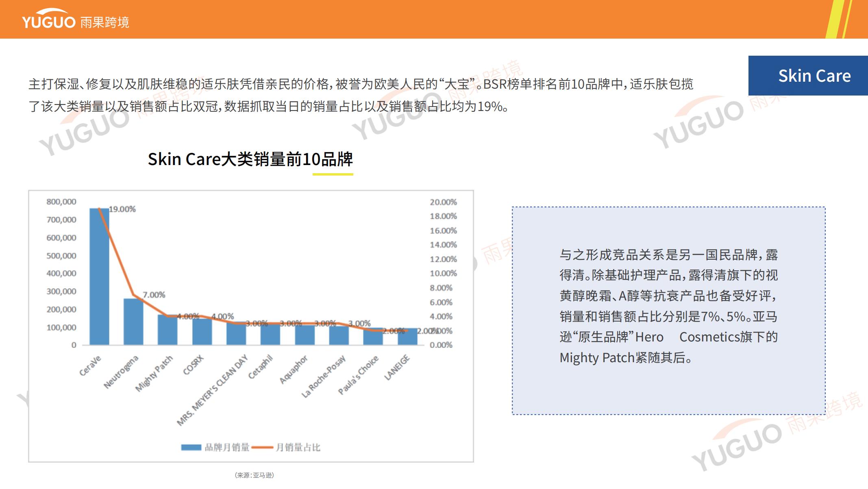Click the 20.00% right axis value
Screen dimensions: 868x489
tap(444, 202)
